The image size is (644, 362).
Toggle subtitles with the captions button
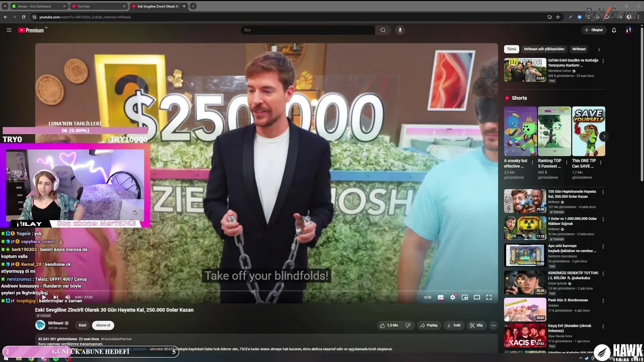pos(441,297)
